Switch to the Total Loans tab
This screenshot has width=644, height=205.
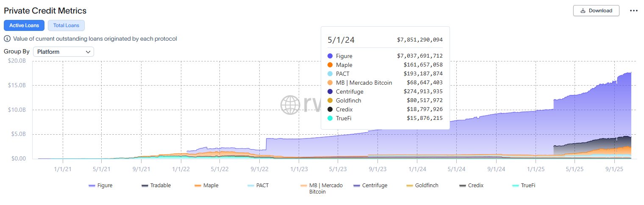pyautogui.click(x=66, y=25)
